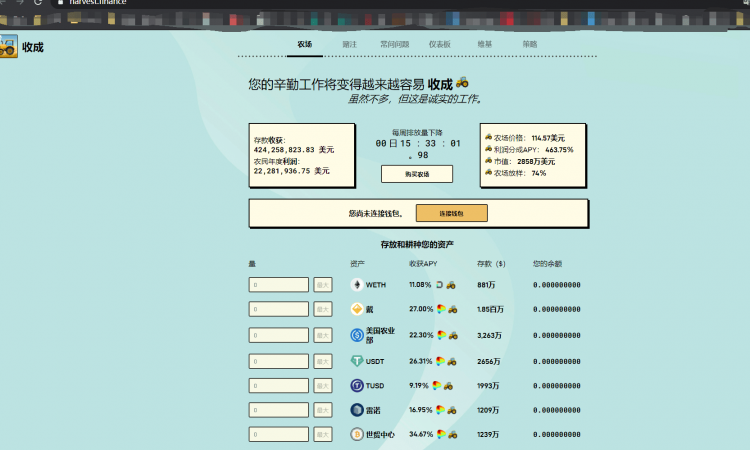
Task: Click the tractor icon next to 27.00% APY
Action: point(452,309)
